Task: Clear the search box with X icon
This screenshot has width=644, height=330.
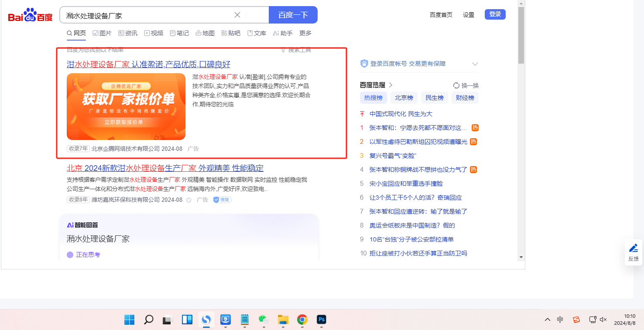Action: [237, 15]
